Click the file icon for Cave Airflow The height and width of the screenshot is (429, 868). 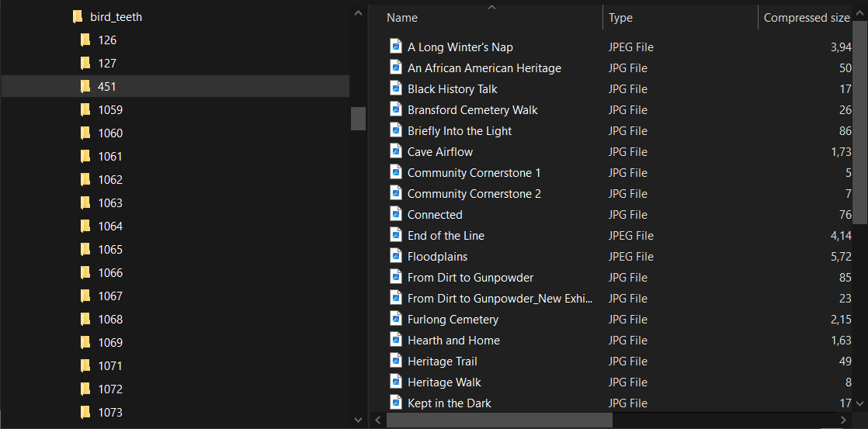[x=396, y=151]
